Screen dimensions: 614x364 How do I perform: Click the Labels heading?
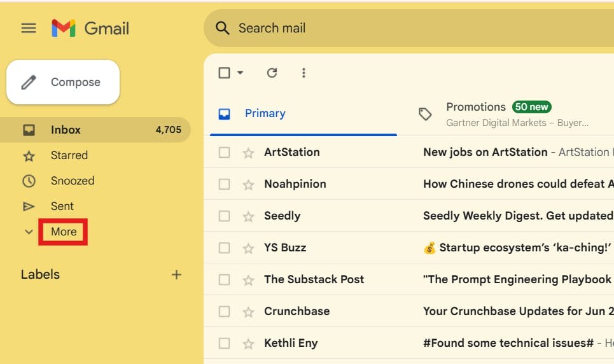(40, 274)
